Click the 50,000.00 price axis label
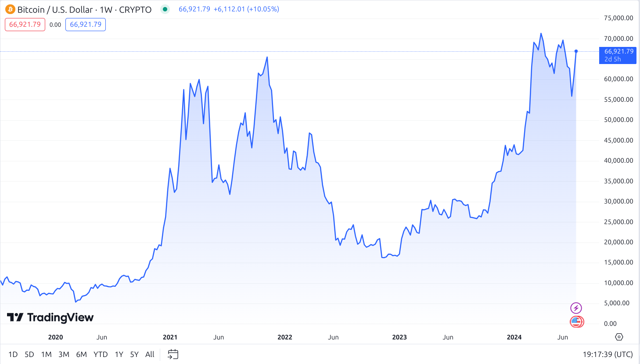 coord(618,120)
